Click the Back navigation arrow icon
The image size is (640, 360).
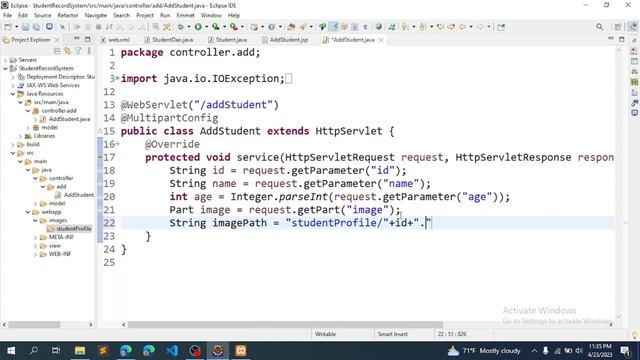(x=462, y=27)
